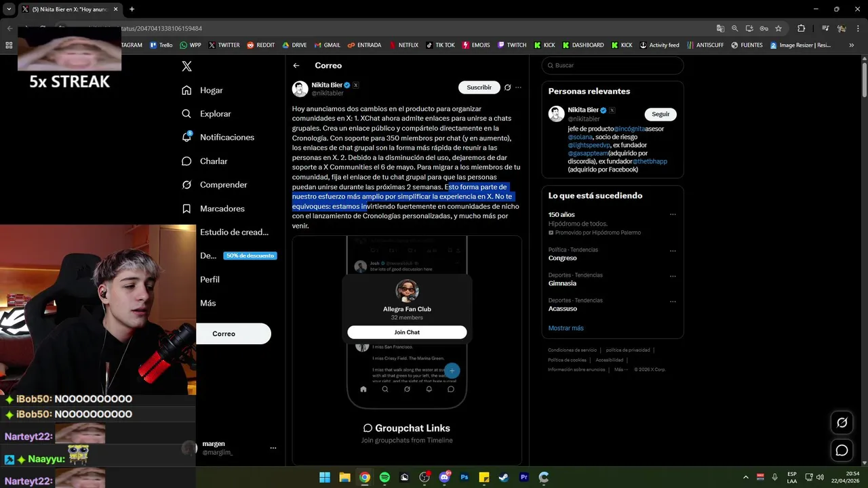868x488 pixels.
Task: Open the DRIVE bookmark
Action: 294,45
